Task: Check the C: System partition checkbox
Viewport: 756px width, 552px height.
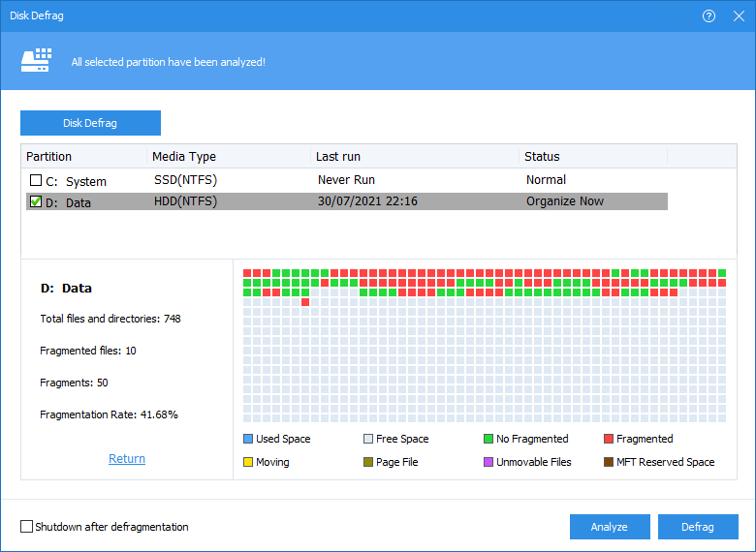Action: pyautogui.click(x=36, y=181)
